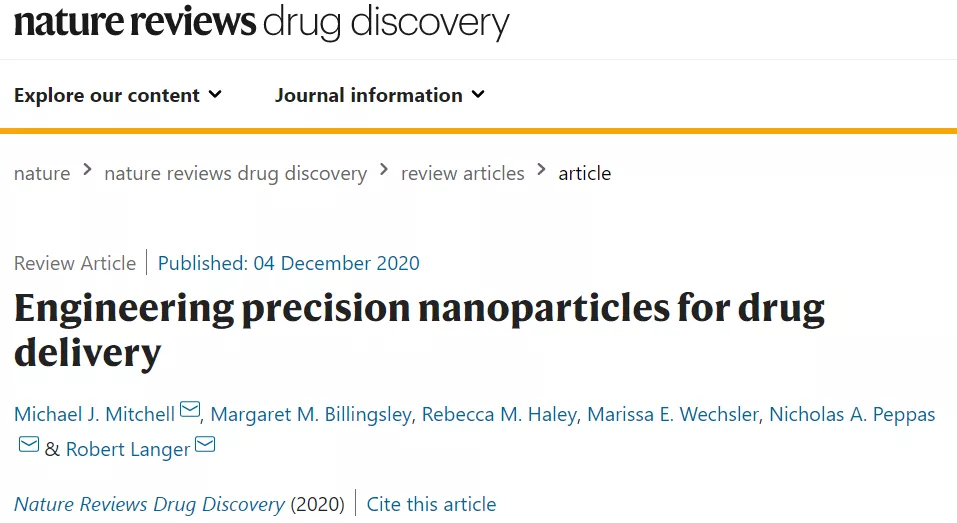Open the italic Nature Reviews Drug Discovery journal link

pyautogui.click(x=149, y=504)
